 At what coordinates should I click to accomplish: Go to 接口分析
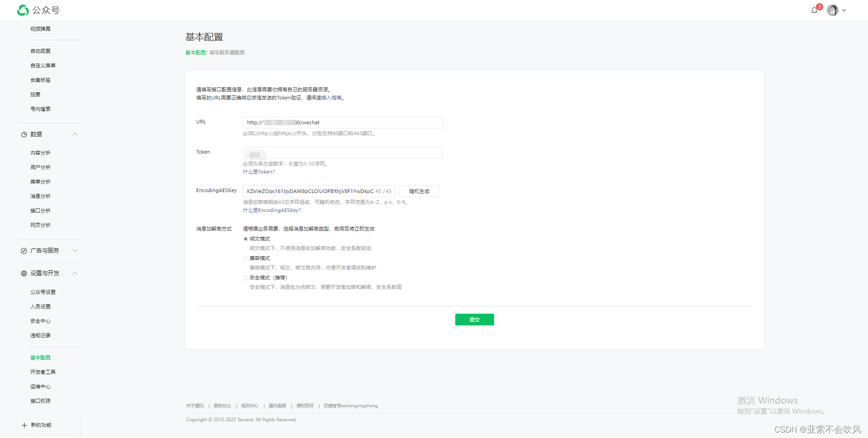40,211
